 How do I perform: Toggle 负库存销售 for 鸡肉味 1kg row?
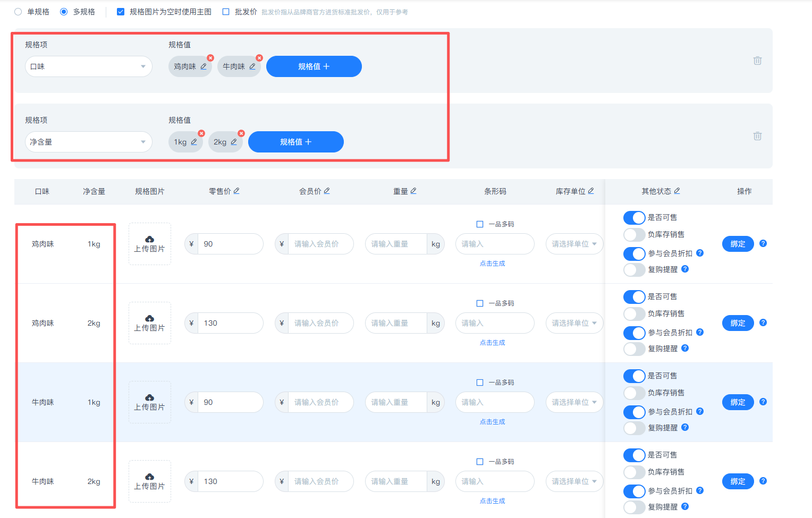click(634, 234)
